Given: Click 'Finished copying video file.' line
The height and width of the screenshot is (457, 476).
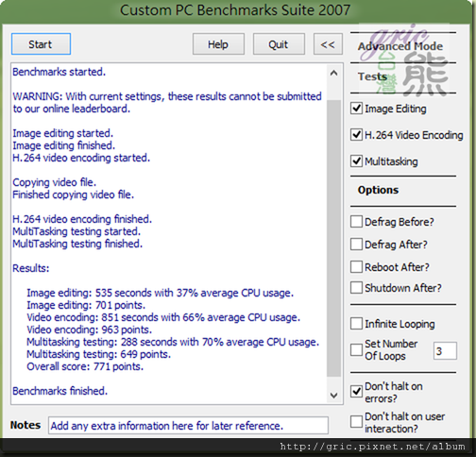Looking at the screenshot, I should 73,195.
